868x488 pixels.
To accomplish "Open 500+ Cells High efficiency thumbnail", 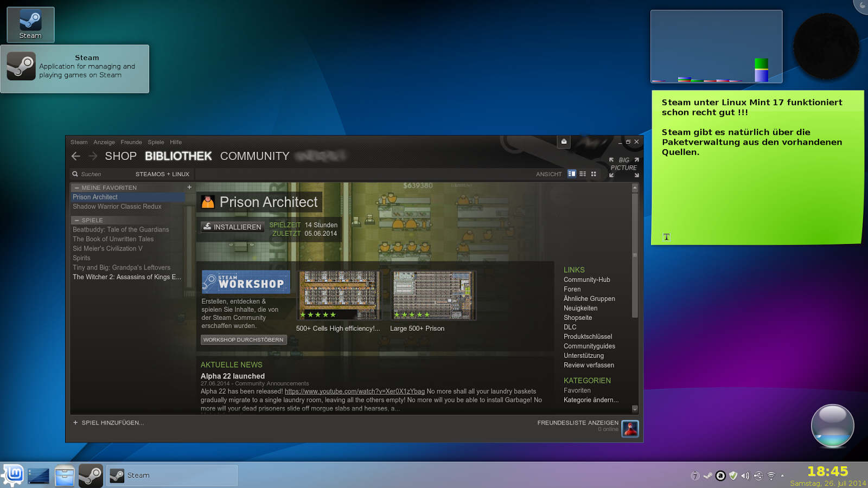I will 339,296.
